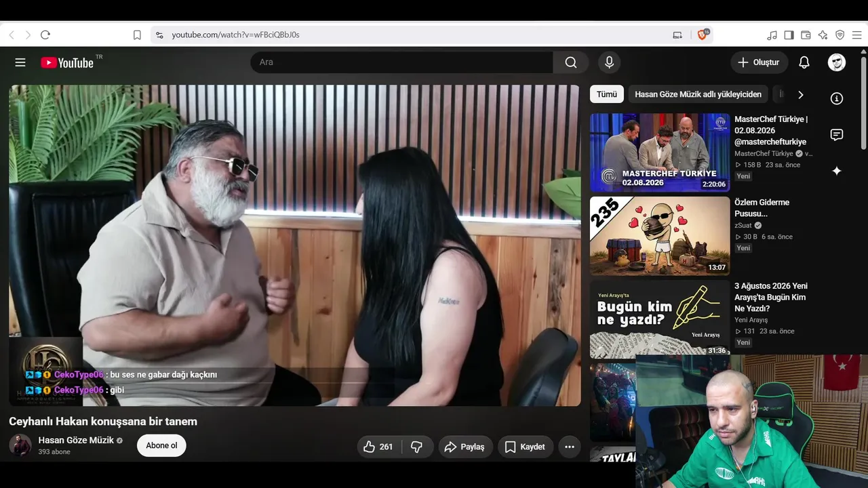
Task: Open the browser main hamburger menu
Action: [856, 35]
